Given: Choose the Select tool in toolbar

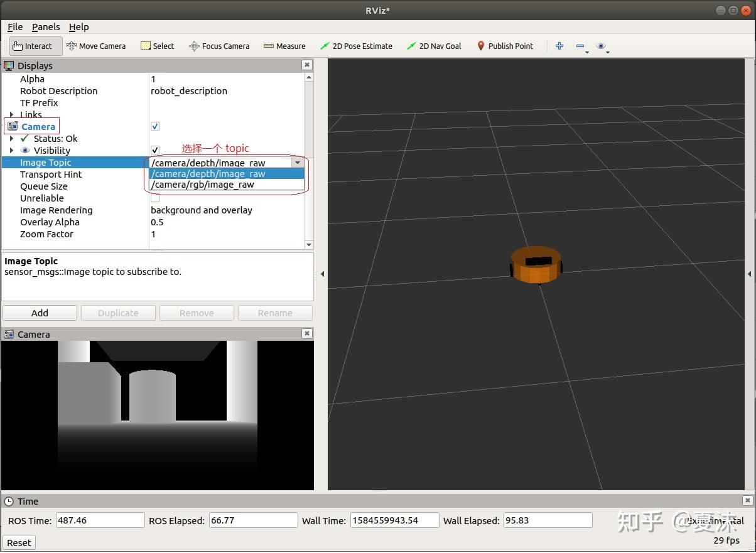Looking at the screenshot, I should click(157, 46).
